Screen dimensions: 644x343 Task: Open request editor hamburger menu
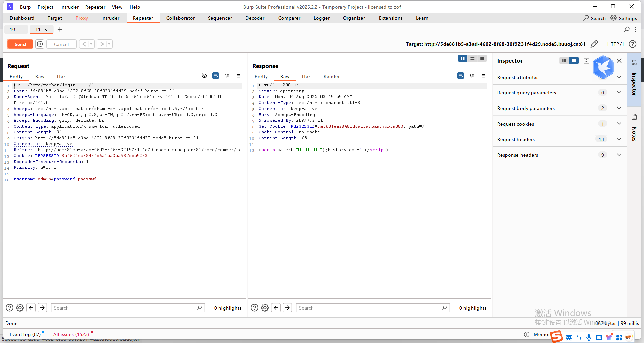pos(239,76)
